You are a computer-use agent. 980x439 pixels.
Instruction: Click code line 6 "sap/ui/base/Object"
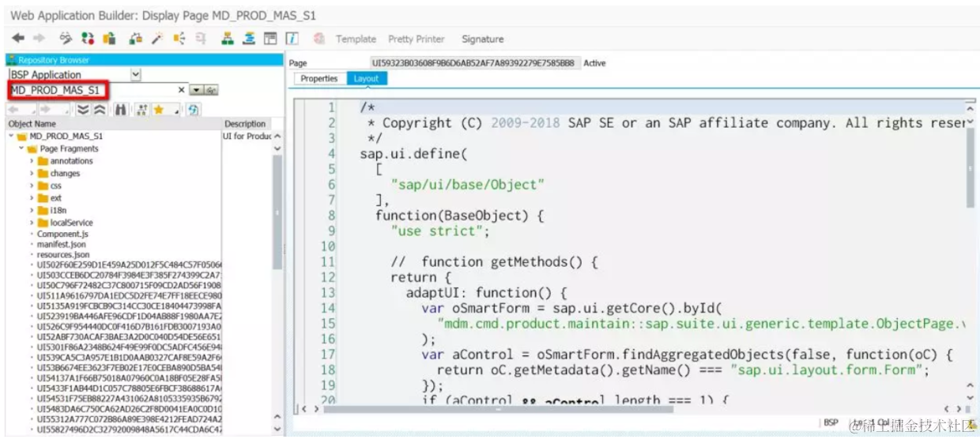tap(469, 184)
